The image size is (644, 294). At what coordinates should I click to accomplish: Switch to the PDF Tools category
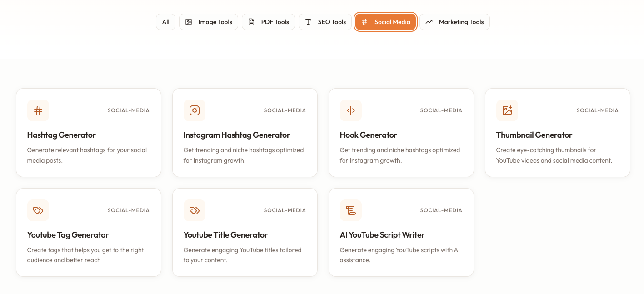[x=268, y=22]
